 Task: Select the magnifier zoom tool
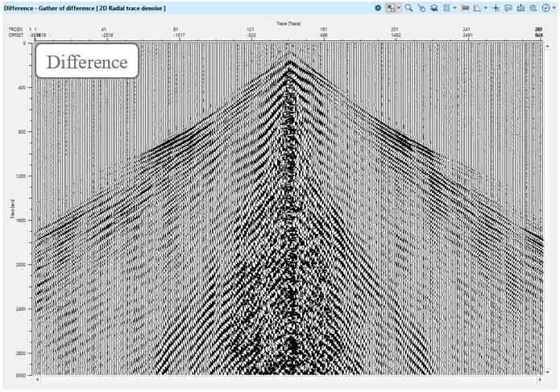[x=409, y=7]
